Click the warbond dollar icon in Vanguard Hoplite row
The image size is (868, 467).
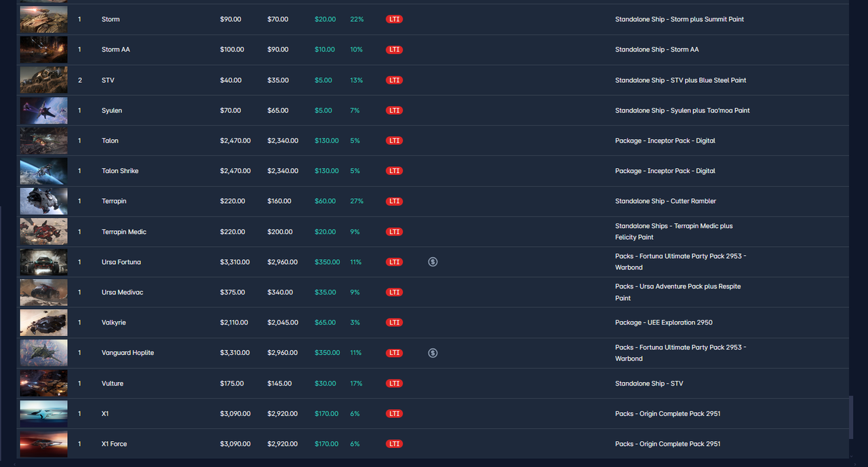point(433,353)
